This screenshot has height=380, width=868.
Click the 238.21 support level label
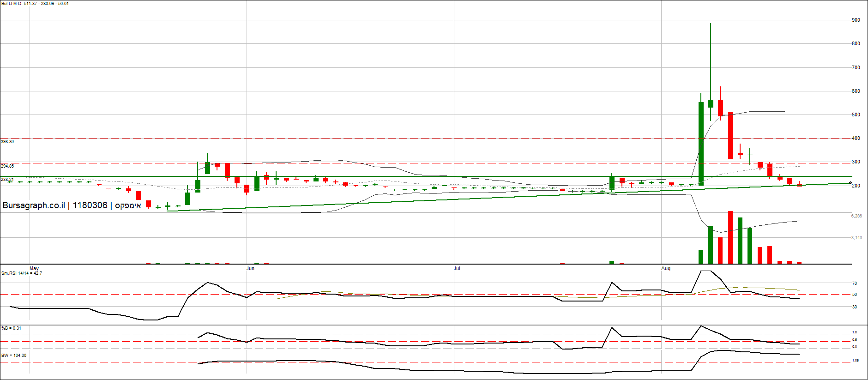[7, 180]
